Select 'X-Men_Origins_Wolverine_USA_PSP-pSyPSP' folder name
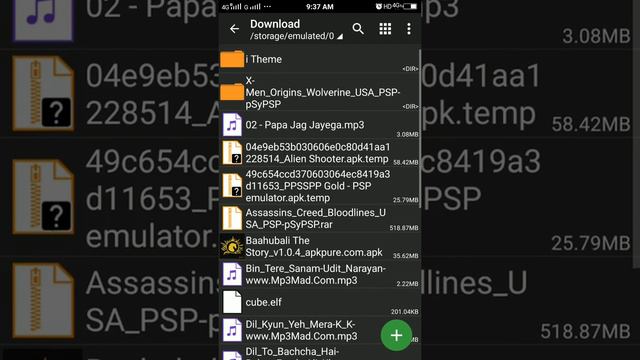The height and width of the screenshot is (360, 640). pyautogui.click(x=322, y=92)
